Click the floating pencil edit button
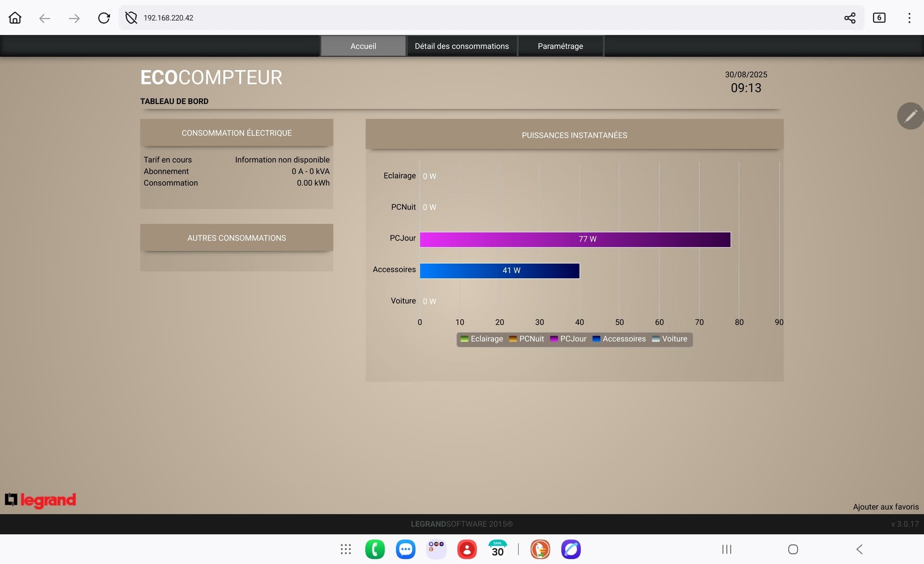Screen dimensions: 924x564 tap(910, 116)
